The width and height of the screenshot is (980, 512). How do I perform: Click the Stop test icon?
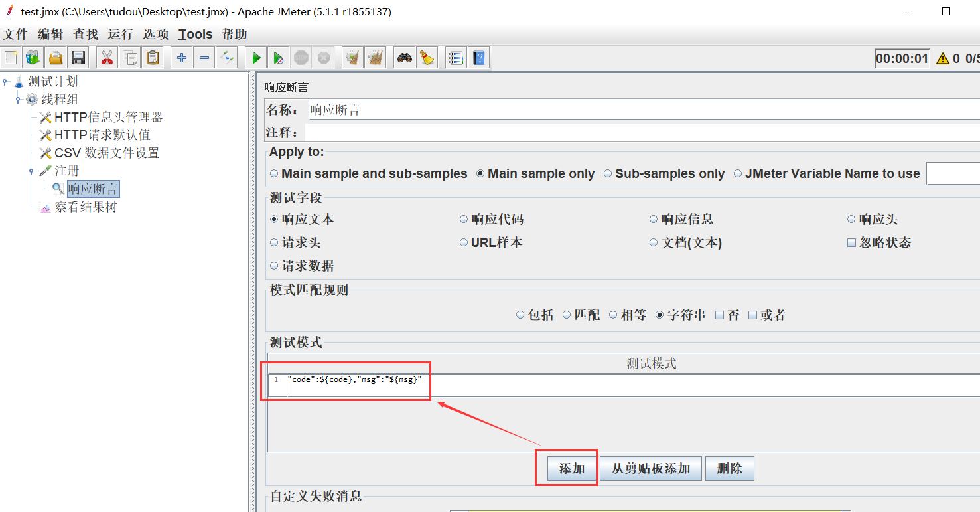point(301,58)
